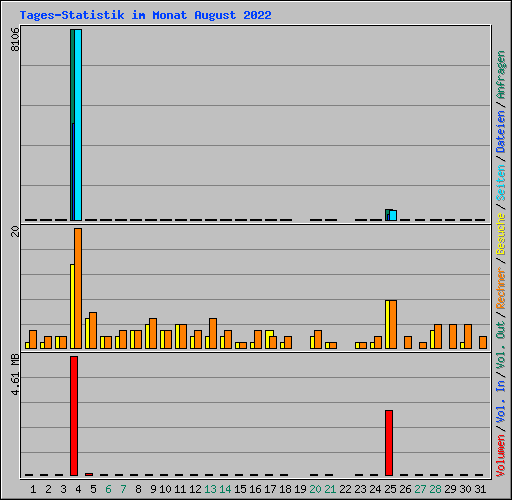The width and height of the screenshot is (512, 500).
Task: Select the Seiten legend label
Action: [501, 183]
